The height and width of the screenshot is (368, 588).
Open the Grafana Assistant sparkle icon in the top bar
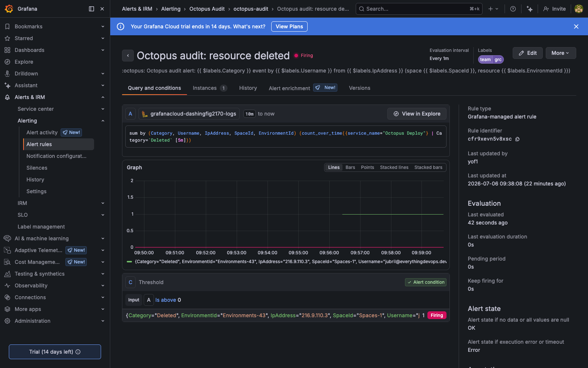(x=530, y=9)
